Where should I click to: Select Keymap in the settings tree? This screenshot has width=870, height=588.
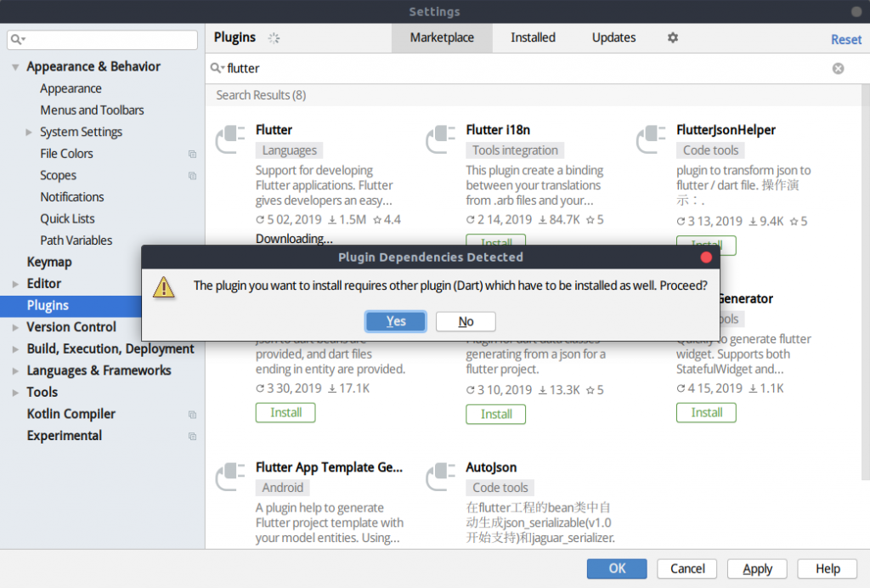coord(49,262)
